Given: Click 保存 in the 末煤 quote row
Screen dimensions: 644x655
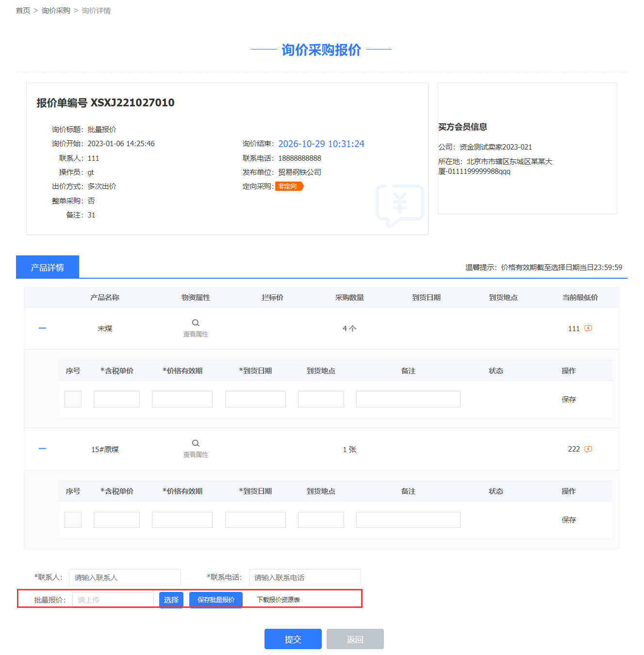Looking at the screenshot, I should [x=569, y=399].
